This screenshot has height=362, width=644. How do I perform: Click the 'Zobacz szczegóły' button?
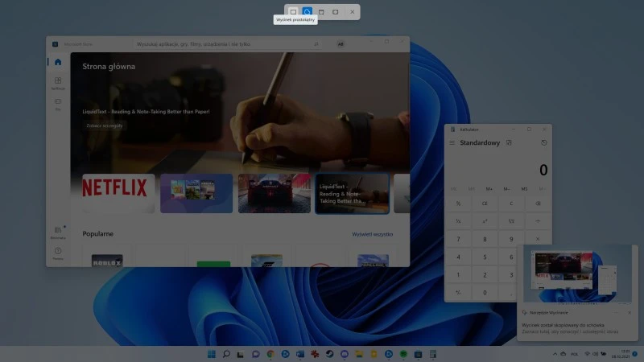coord(105,126)
